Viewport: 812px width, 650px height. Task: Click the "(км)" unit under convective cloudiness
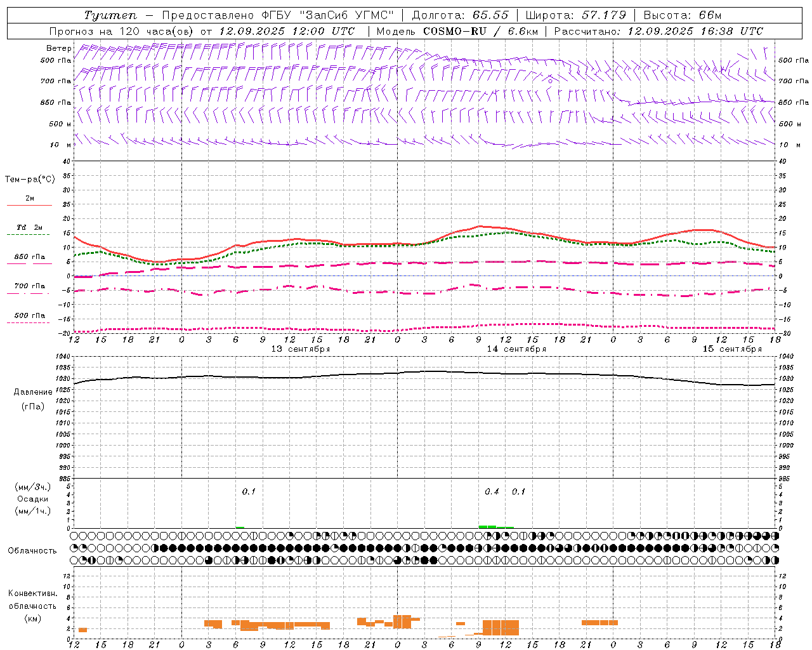pyautogui.click(x=32, y=618)
